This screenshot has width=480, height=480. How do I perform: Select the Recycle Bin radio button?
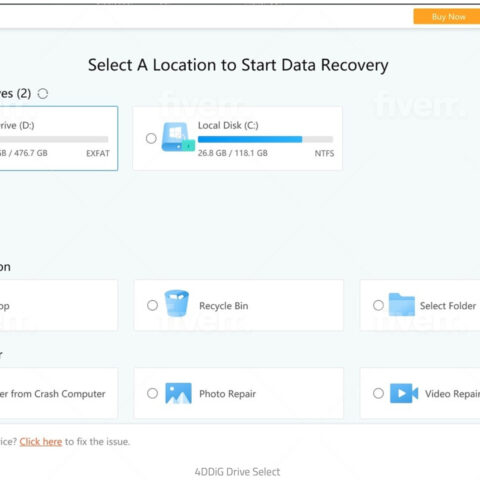(x=152, y=305)
